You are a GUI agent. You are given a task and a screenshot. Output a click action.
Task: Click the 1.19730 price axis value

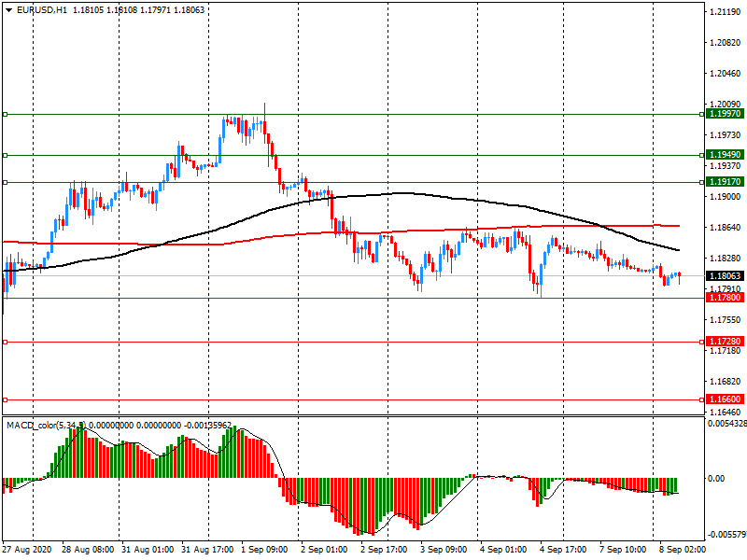[726, 135]
